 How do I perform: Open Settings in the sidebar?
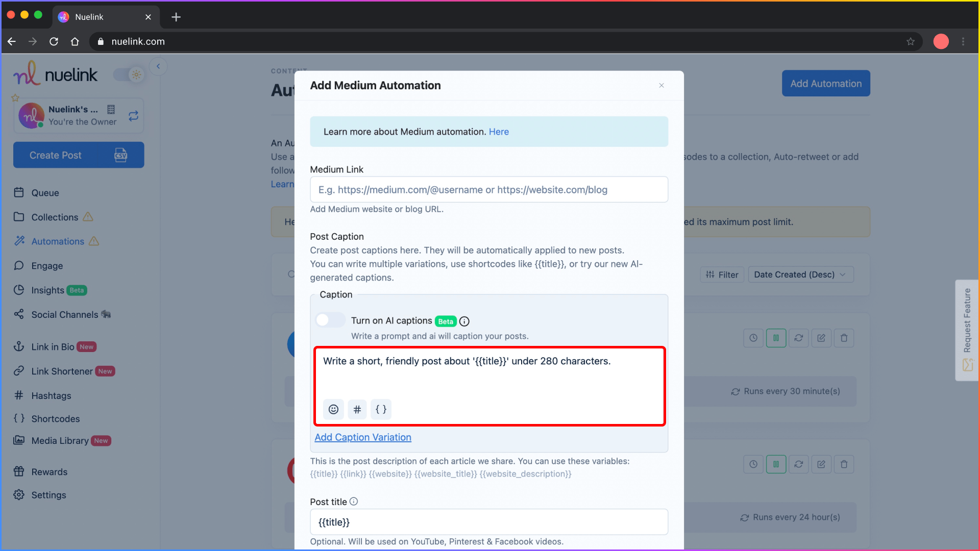coord(48,495)
